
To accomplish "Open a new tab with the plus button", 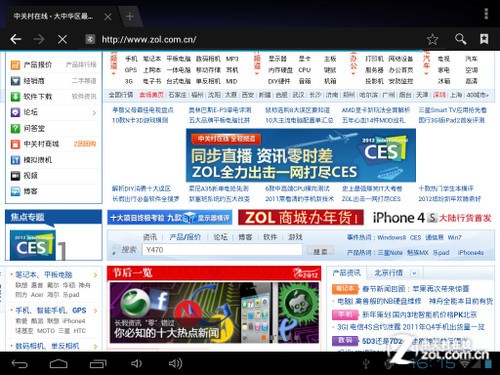I will point(130,16).
